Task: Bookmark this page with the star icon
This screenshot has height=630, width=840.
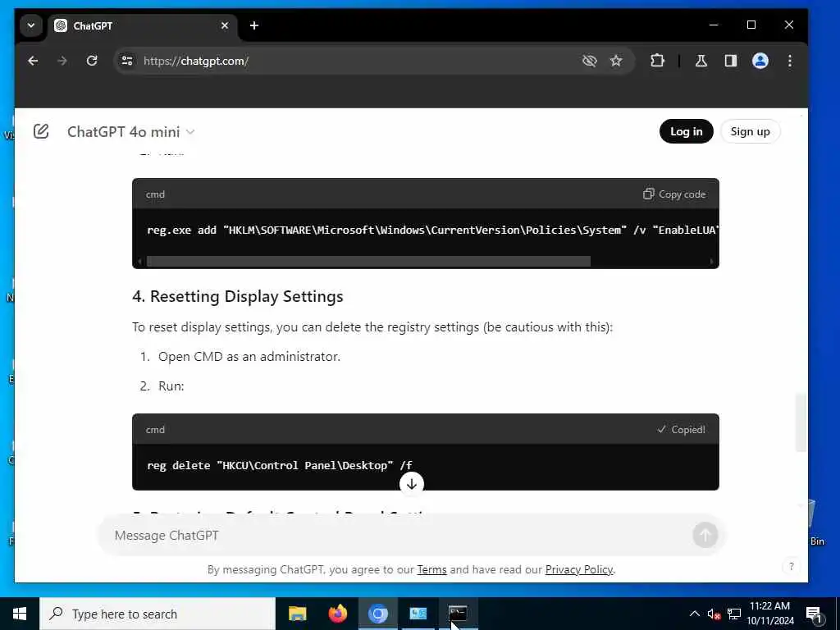Action: [616, 61]
